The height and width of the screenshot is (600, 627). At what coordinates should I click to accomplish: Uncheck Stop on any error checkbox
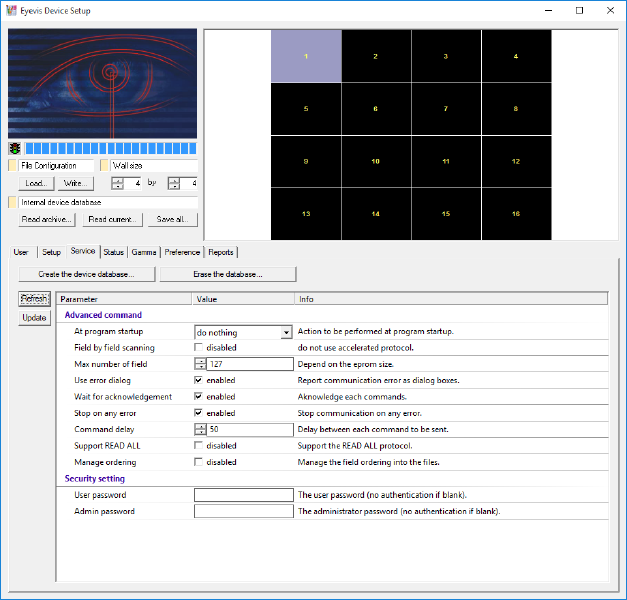tap(198, 413)
